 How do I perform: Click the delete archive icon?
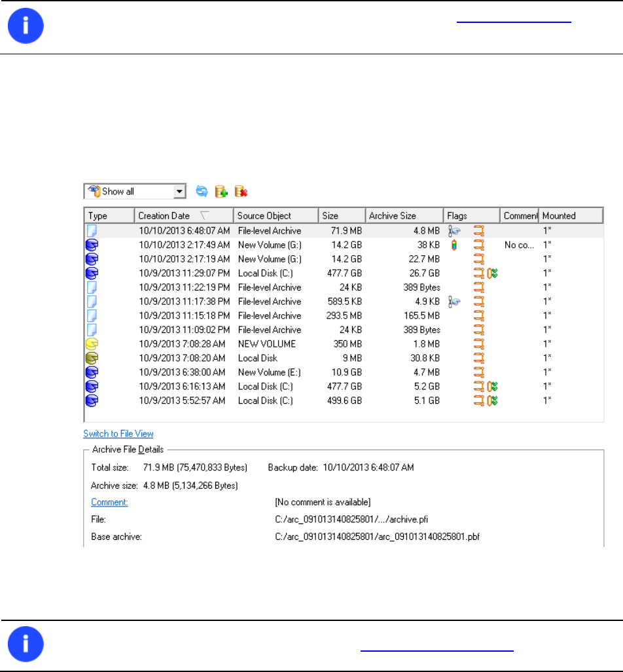coord(241,191)
